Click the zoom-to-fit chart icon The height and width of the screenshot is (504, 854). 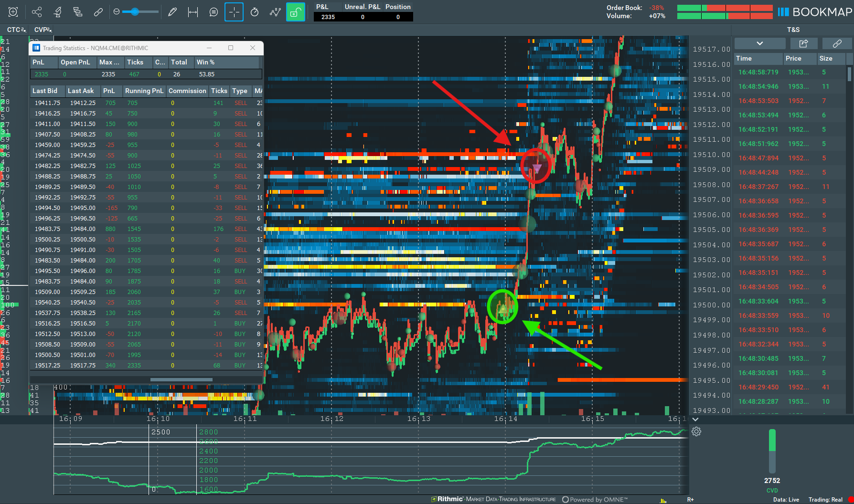13,12
